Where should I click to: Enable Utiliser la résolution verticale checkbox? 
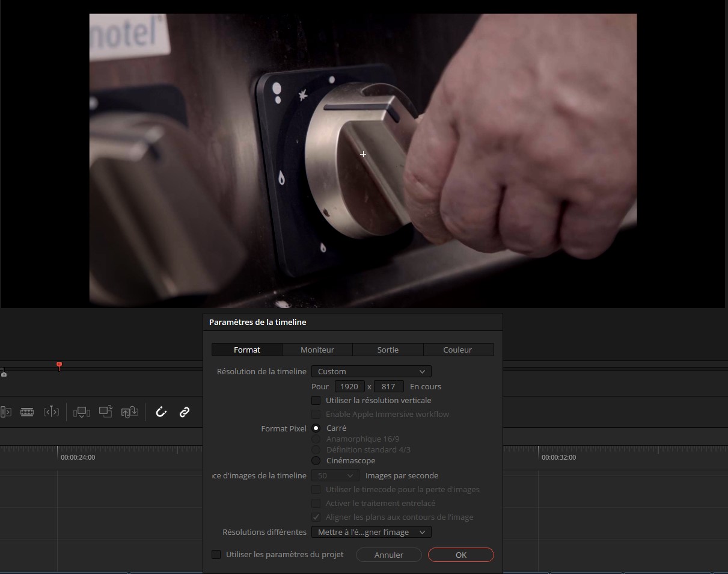316,401
